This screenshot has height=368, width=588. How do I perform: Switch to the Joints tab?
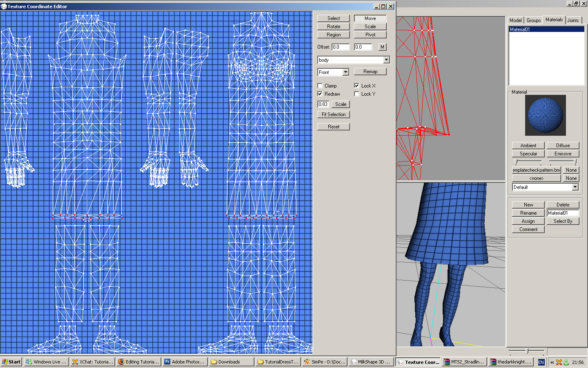click(x=573, y=20)
